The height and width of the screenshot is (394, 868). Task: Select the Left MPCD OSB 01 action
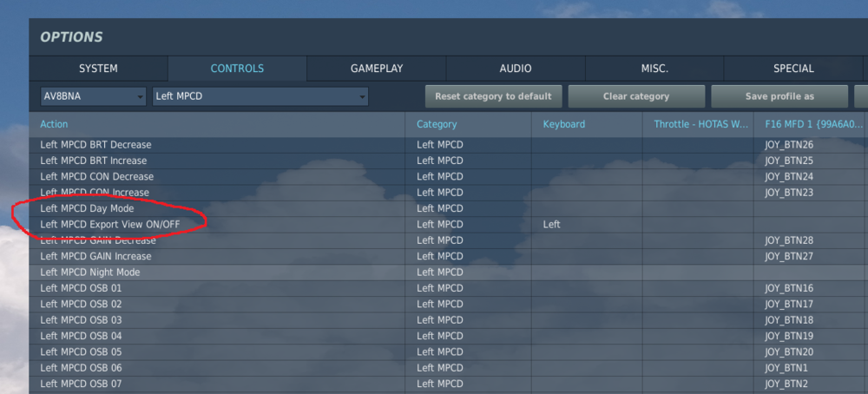217,288
